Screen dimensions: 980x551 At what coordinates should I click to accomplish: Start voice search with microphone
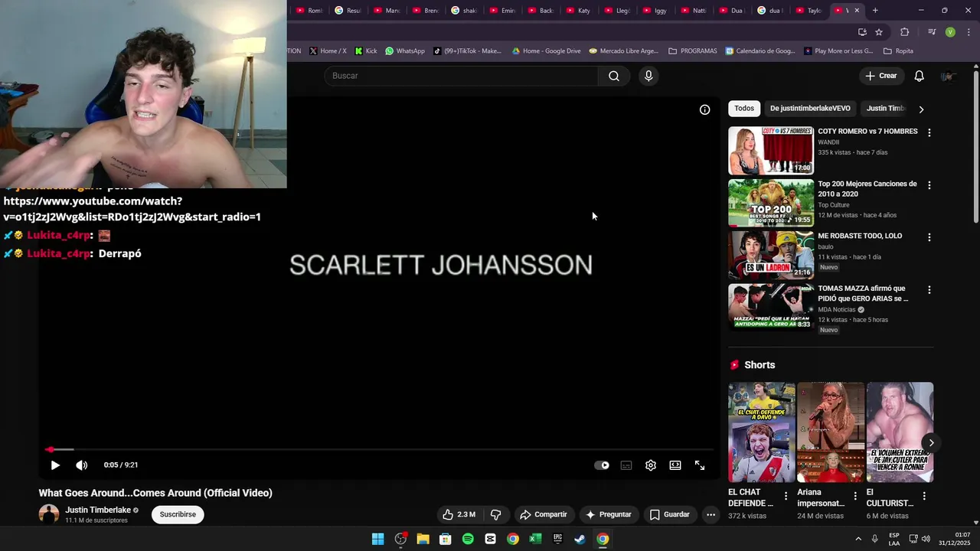648,76
